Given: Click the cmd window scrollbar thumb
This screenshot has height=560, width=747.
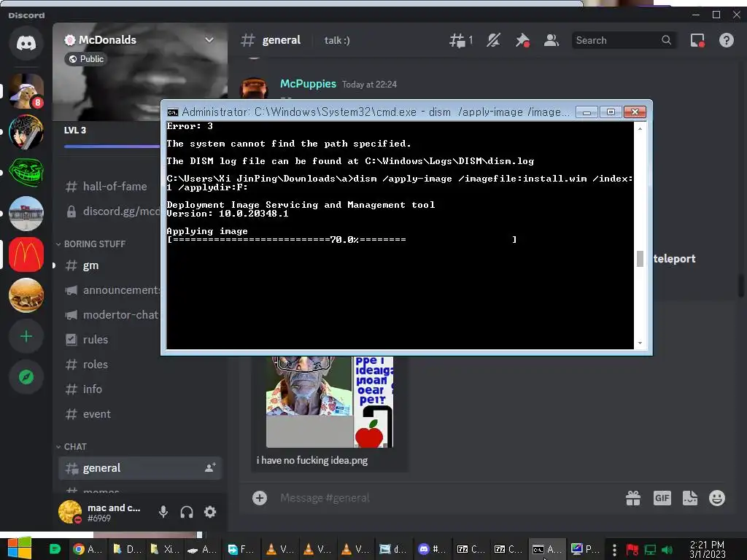Looking at the screenshot, I should click(x=640, y=259).
